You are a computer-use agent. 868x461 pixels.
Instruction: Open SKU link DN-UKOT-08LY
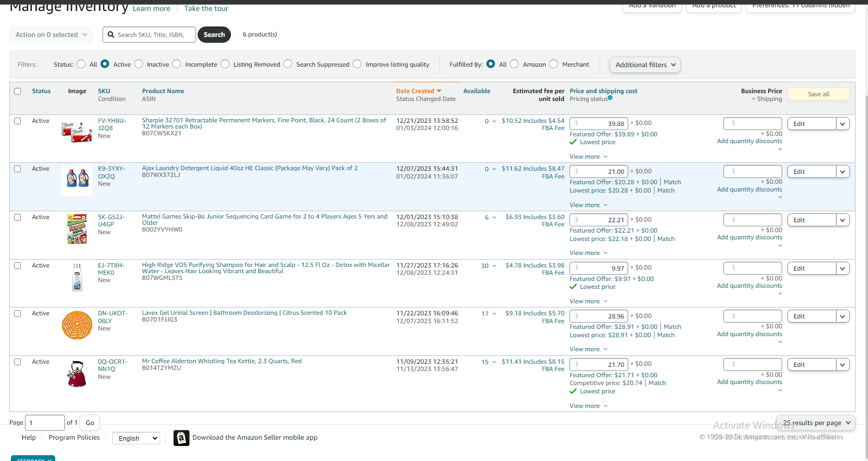tap(112, 317)
